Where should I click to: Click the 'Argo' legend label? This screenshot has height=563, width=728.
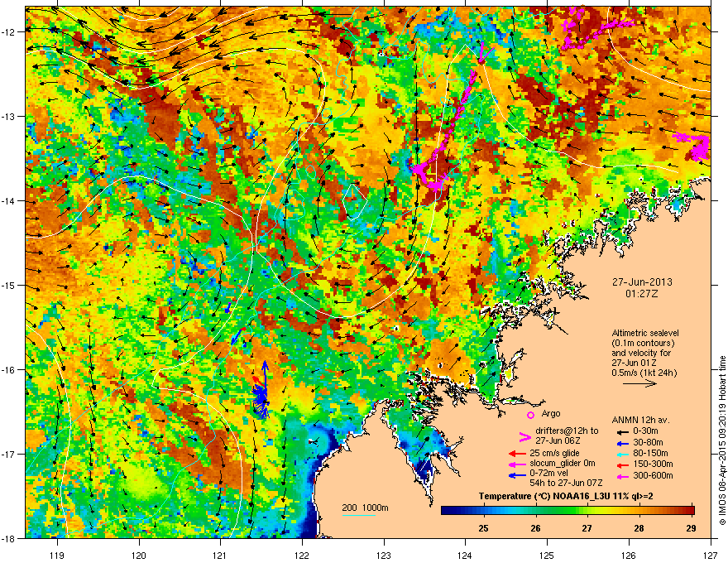551,413
